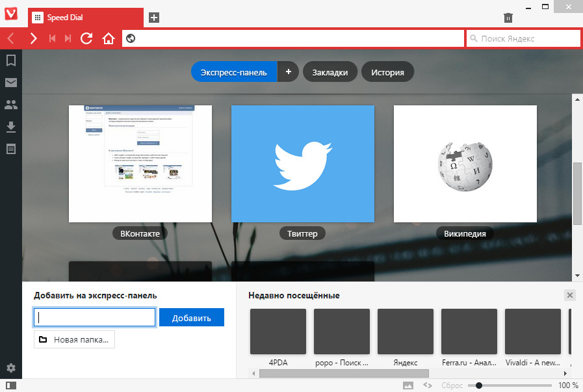Select the Яндекс recently visited thumbnail
583x392 pixels.
click(x=406, y=331)
